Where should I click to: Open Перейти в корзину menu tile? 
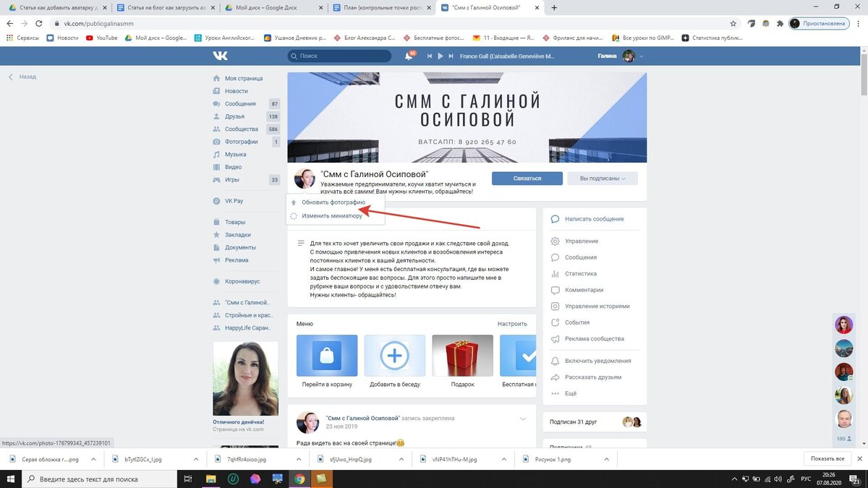(x=327, y=361)
